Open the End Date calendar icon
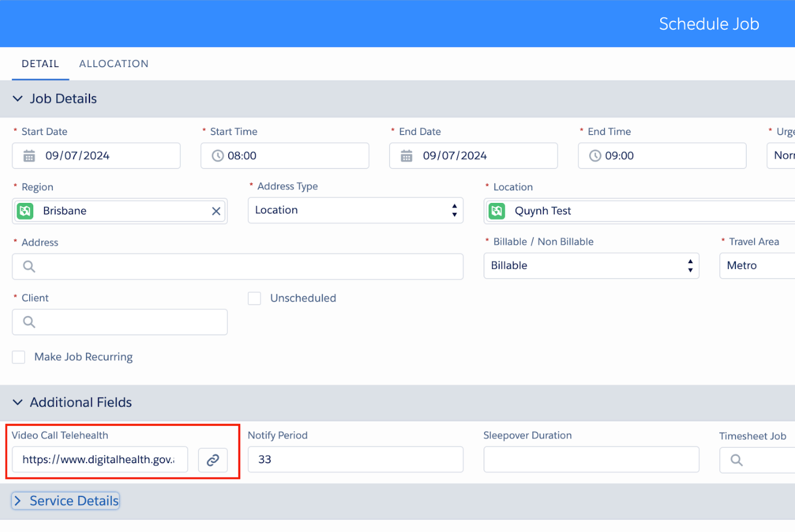This screenshot has width=795, height=532. (x=407, y=156)
